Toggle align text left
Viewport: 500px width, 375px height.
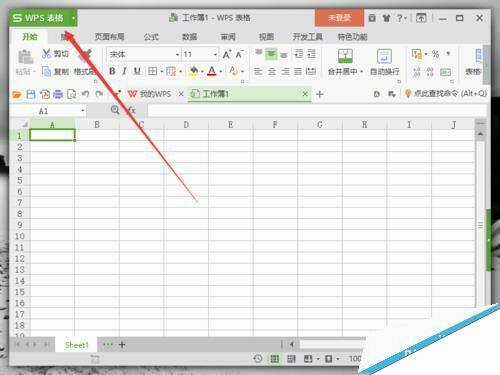pyautogui.click(x=258, y=71)
